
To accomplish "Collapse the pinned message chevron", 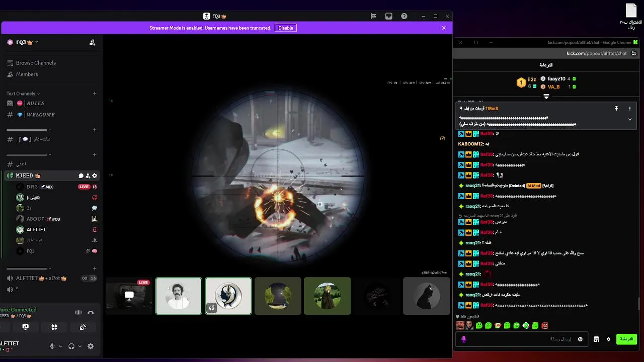I will 629,120.
